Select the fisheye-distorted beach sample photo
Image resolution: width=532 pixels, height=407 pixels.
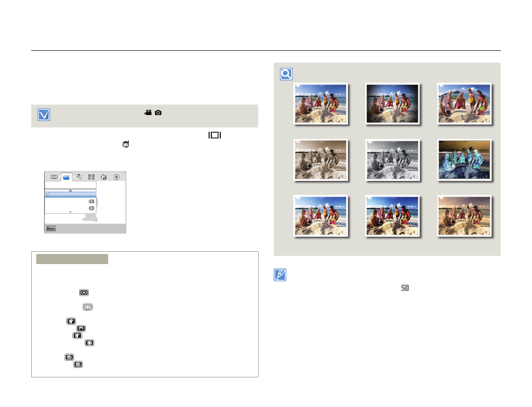465,104
